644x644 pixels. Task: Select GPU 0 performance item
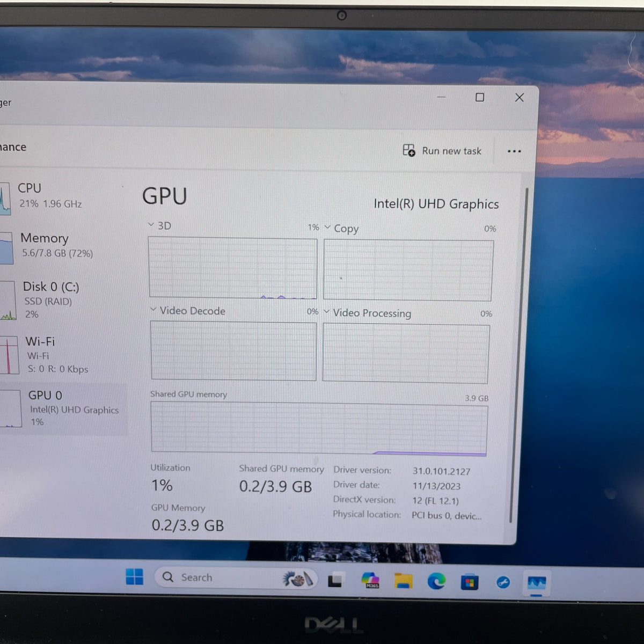click(x=63, y=408)
